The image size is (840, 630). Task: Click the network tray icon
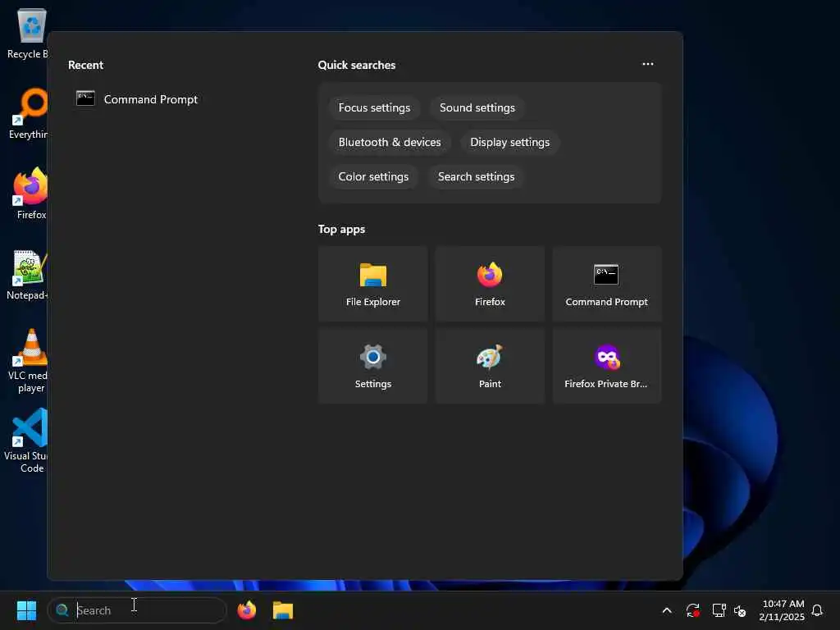pyautogui.click(x=719, y=610)
